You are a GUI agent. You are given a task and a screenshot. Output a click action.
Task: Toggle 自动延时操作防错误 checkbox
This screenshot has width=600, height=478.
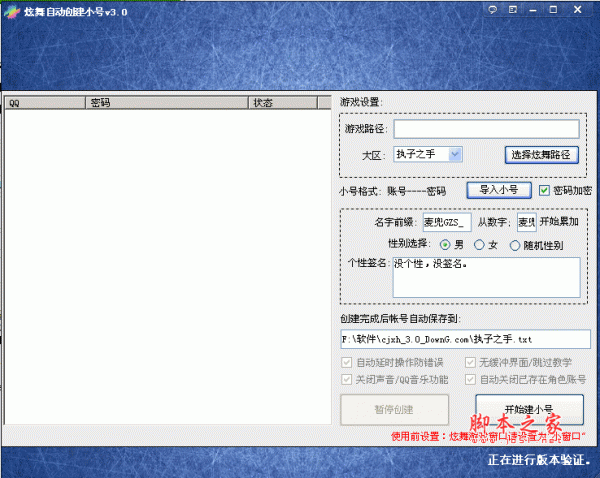coord(346,362)
